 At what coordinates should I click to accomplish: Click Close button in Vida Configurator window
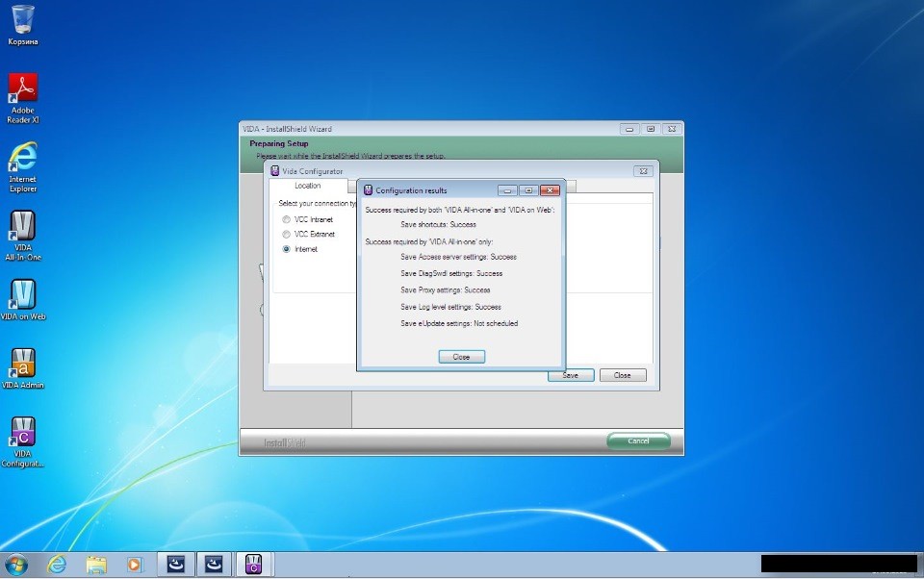[x=623, y=375]
